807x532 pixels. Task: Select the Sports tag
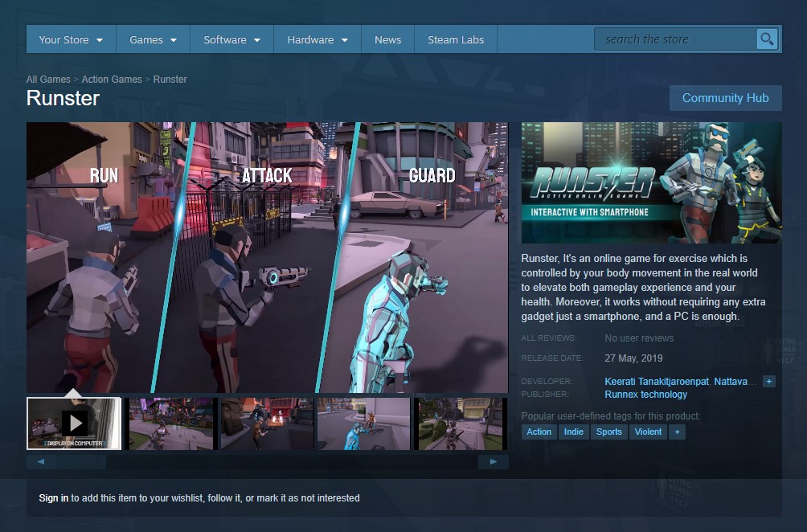[x=608, y=432]
